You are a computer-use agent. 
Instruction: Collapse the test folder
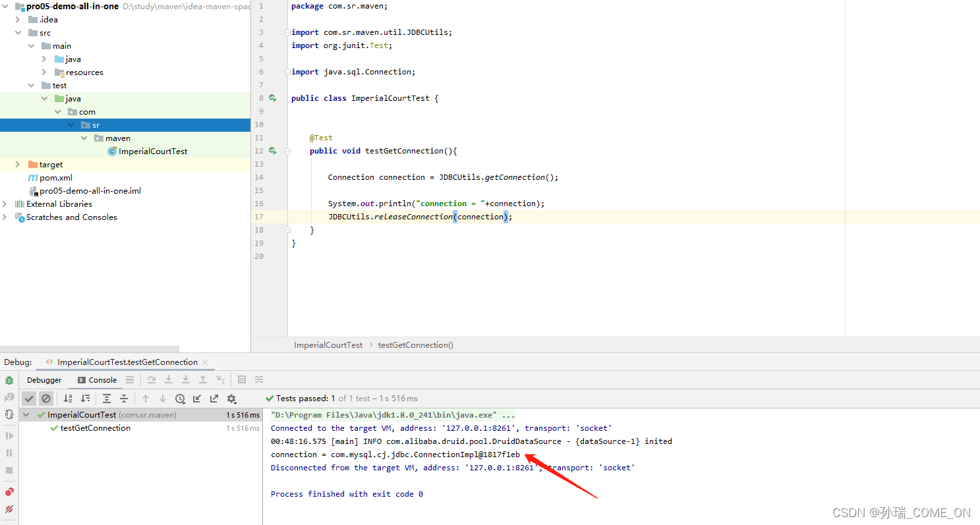pos(31,85)
